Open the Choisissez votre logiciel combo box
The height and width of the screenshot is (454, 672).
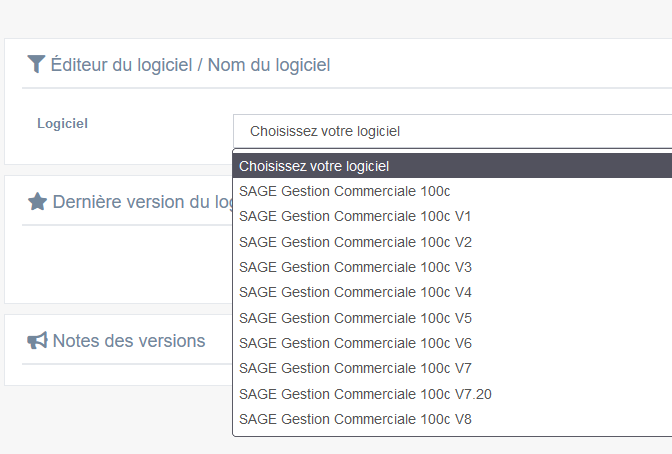point(450,131)
